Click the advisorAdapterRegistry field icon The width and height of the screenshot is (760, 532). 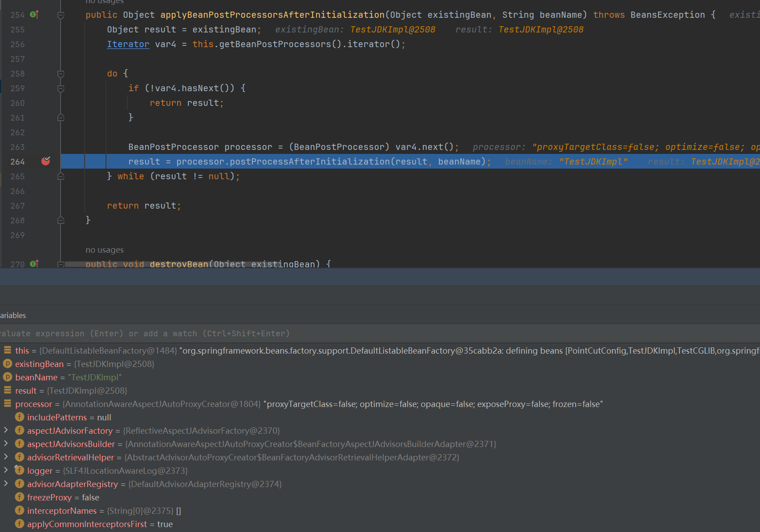[x=20, y=484]
